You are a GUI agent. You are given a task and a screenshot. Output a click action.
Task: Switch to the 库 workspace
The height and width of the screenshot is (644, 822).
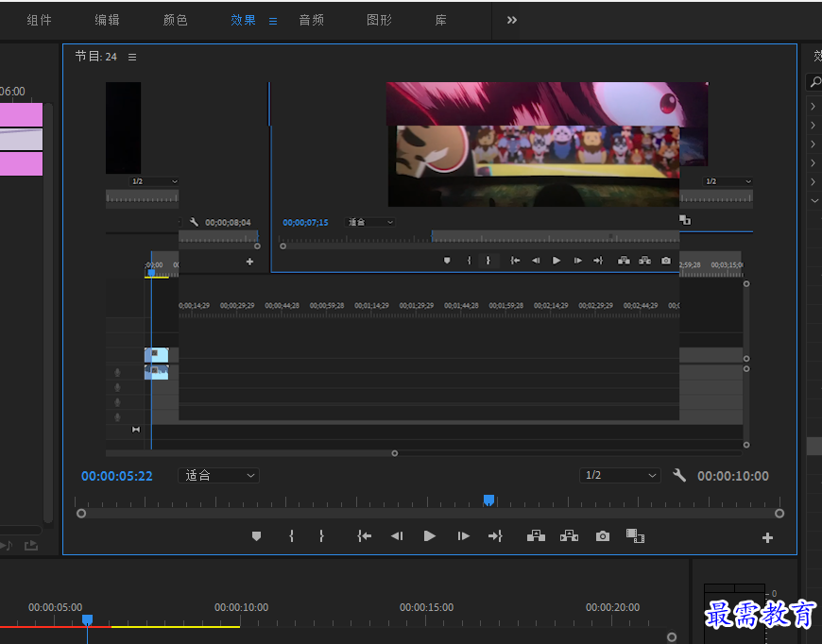[441, 20]
